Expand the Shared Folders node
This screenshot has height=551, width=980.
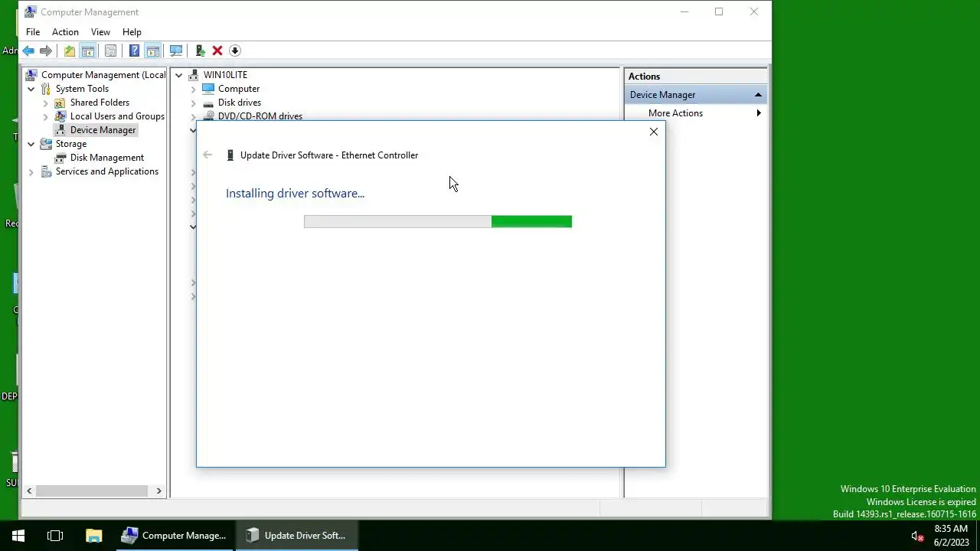pos(45,103)
